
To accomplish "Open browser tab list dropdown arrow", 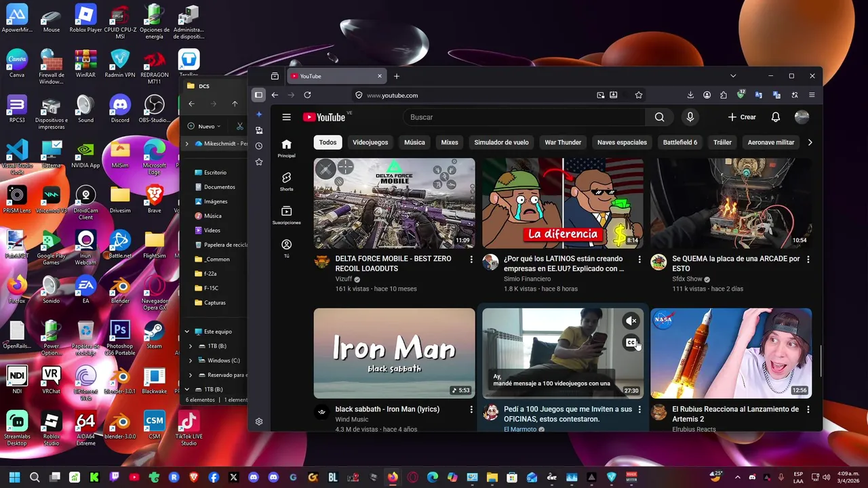I will point(733,76).
